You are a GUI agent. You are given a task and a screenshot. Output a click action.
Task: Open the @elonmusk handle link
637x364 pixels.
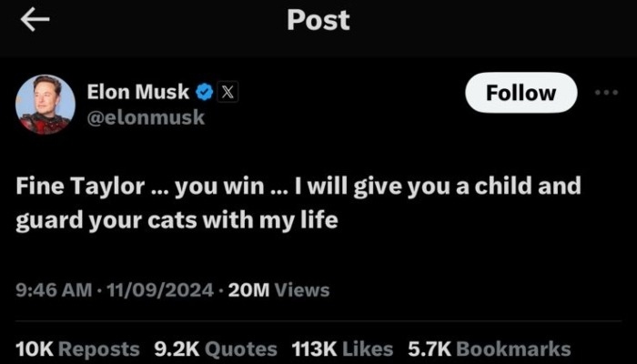point(147,117)
